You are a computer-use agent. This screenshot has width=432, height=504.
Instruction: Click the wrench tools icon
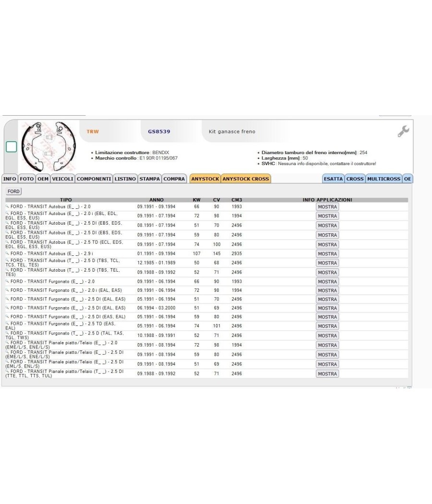pos(403,131)
